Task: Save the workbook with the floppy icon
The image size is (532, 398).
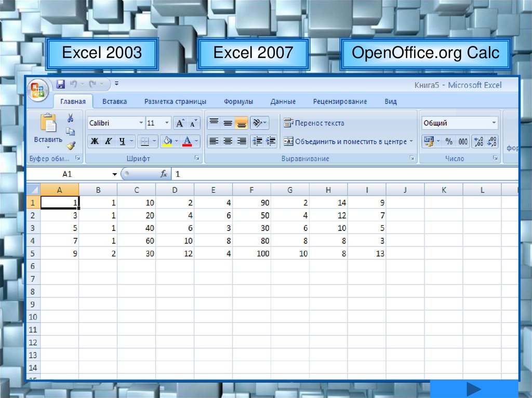Action: [60, 84]
